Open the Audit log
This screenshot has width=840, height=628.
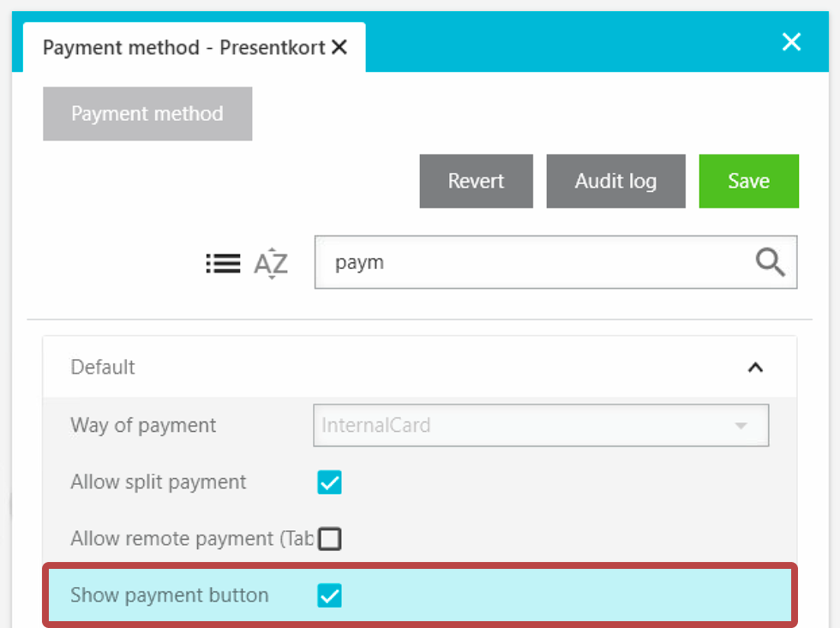coord(615,182)
